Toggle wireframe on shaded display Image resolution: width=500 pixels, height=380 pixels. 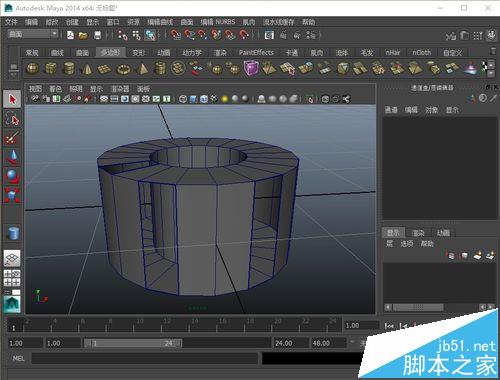pos(203,99)
